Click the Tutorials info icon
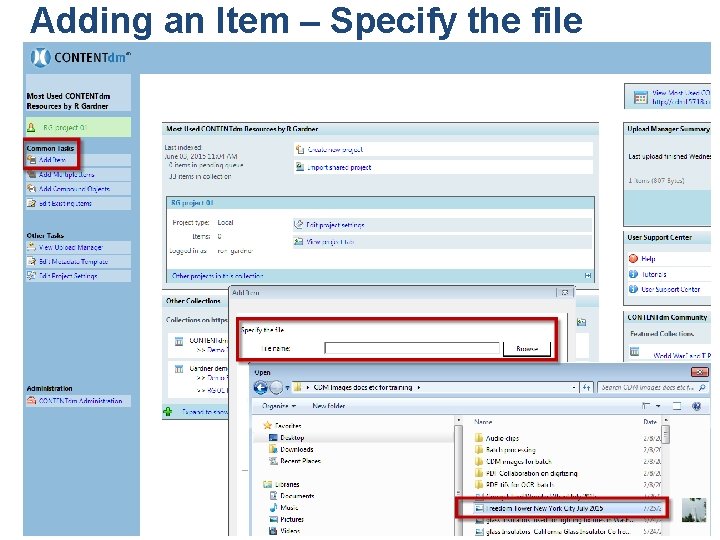 click(633, 274)
